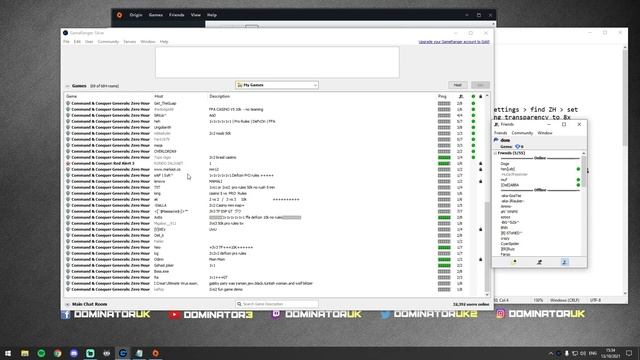
Task: Select friend Doge in the Friends list
Action: (x=505, y=164)
